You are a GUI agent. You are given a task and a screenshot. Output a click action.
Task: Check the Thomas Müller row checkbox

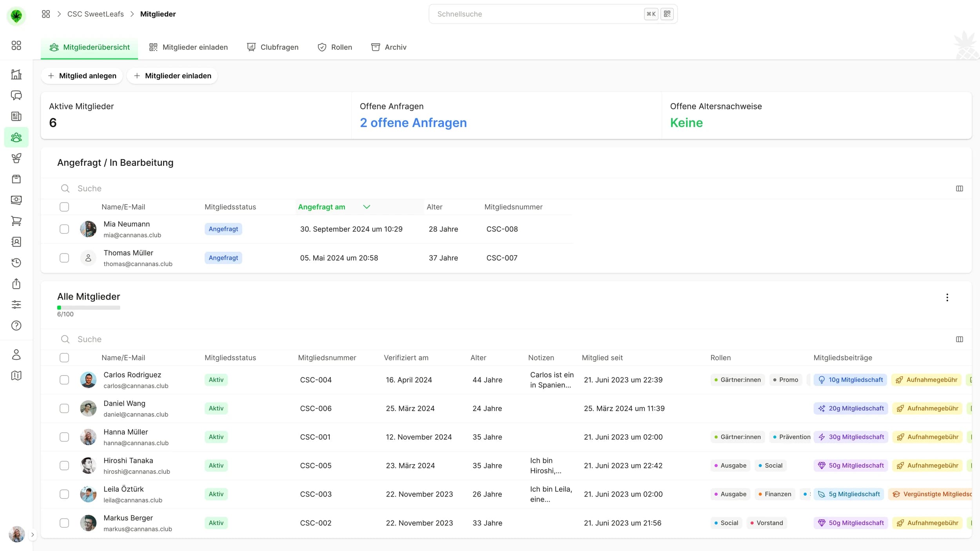tap(64, 258)
